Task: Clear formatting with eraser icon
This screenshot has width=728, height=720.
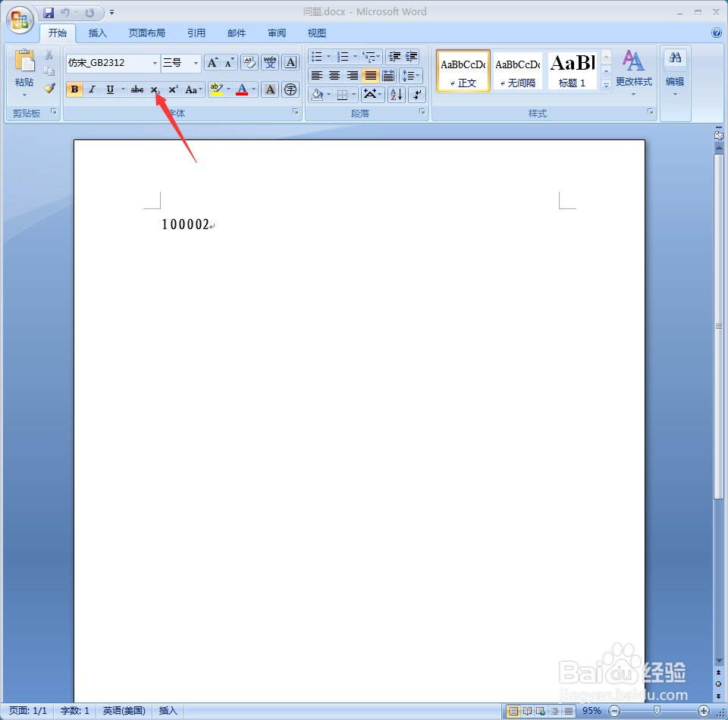Action: [249, 63]
